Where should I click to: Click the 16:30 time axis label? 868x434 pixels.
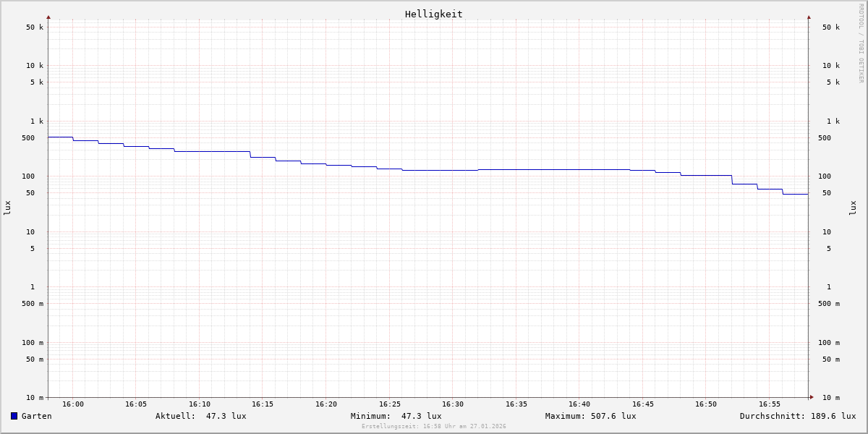(x=453, y=404)
